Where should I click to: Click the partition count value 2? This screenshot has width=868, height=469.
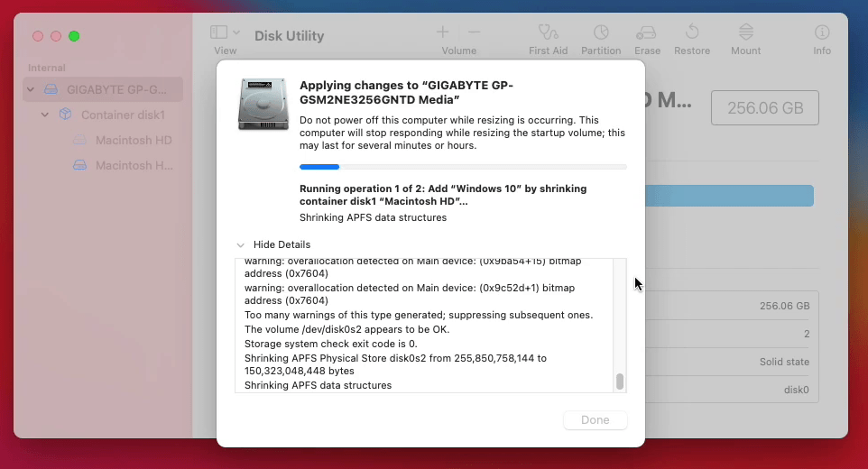tap(807, 334)
